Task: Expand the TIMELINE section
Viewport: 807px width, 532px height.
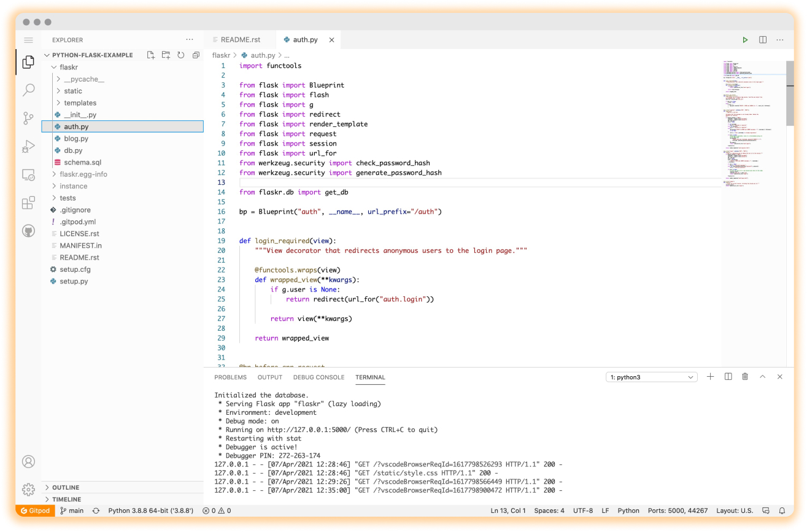Action: [x=122, y=499]
